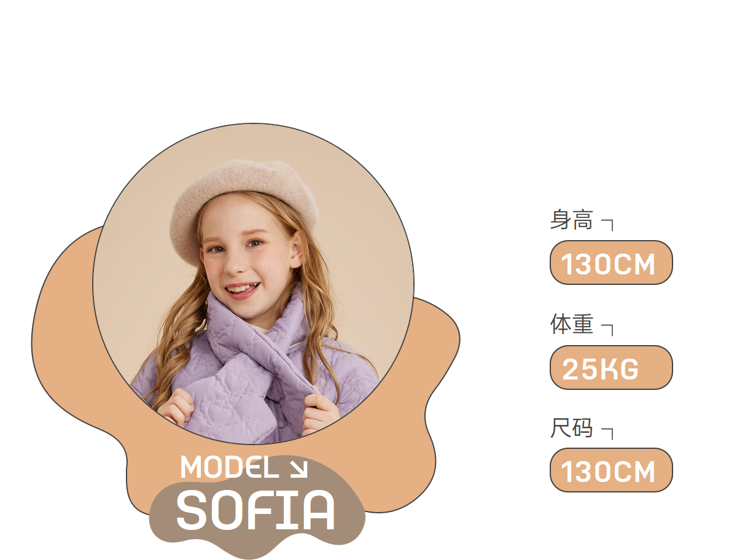737x560 pixels.
Task: Select the 25KG weight badge
Action: (x=611, y=367)
